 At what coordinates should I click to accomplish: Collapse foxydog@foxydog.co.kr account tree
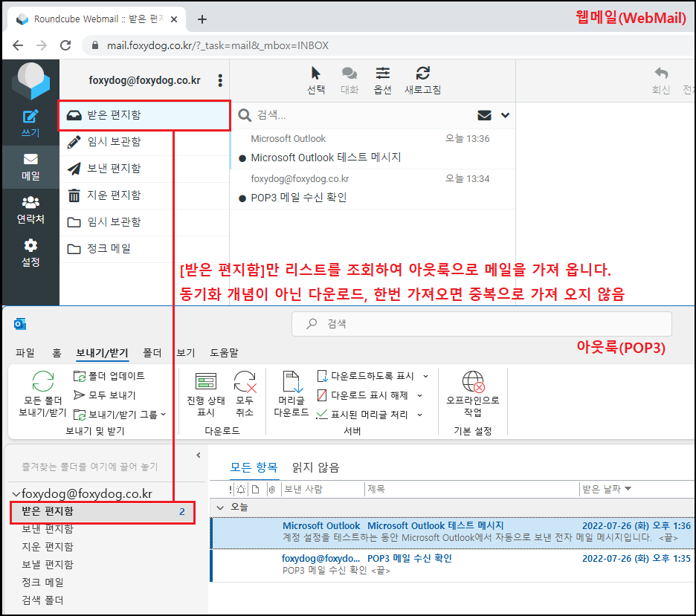16,493
